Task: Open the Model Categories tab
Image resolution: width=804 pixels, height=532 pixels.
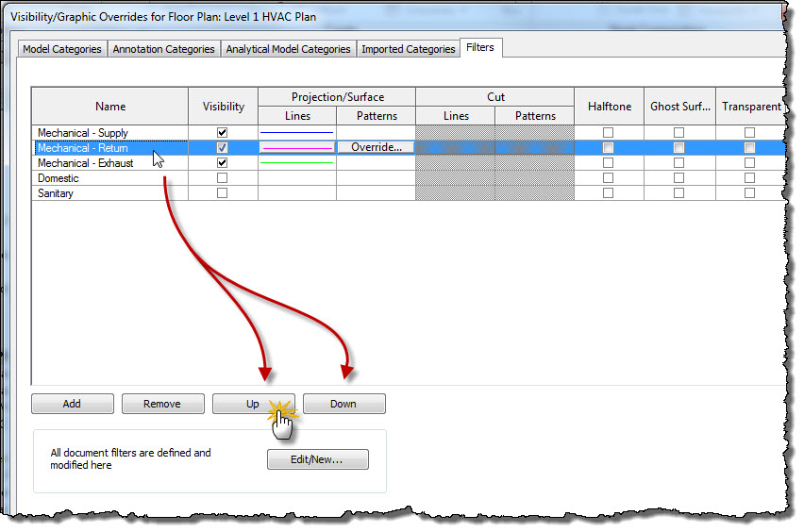Action: pos(62,49)
